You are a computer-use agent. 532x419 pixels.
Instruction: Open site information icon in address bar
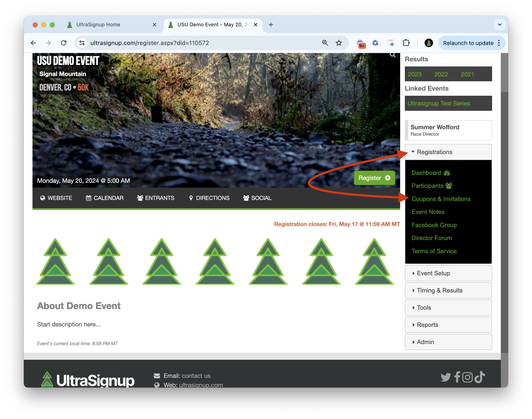tap(82, 43)
